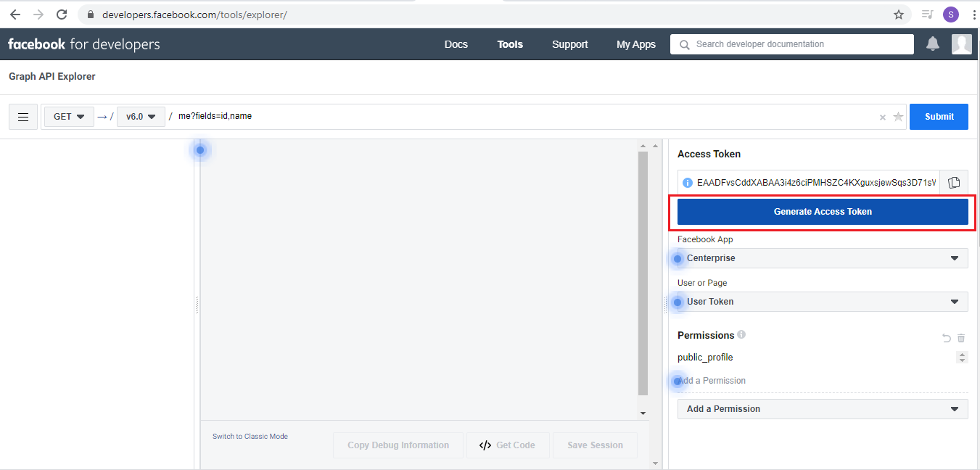Screen dimensions: 980x470
Task: Open the Add a Permission dropdown
Action: click(x=823, y=409)
